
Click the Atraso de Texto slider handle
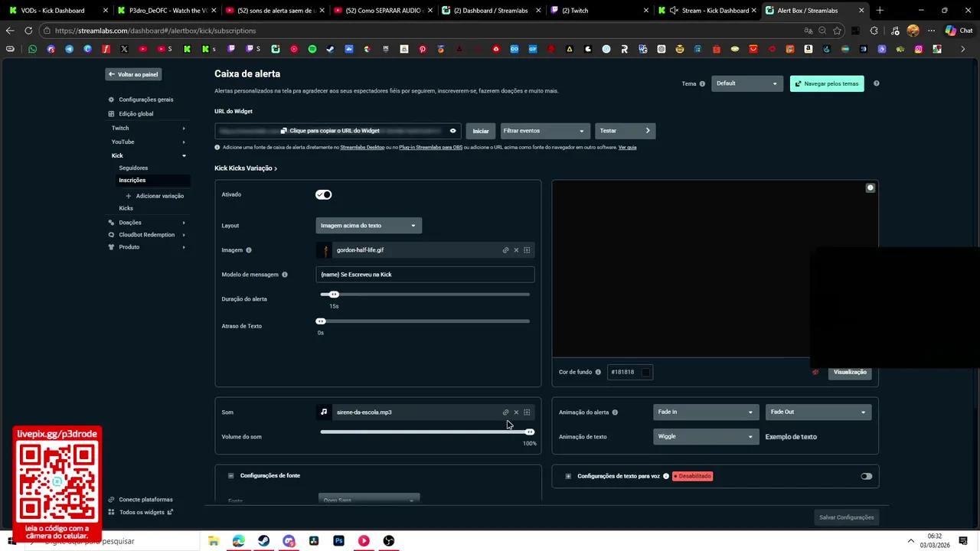point(321,321)
